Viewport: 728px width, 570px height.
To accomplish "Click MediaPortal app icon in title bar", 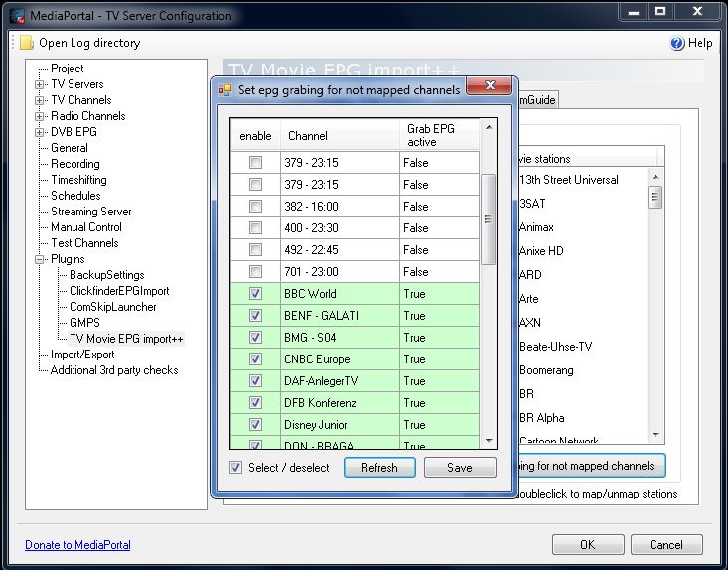I will pyautogui.click(x=17, y=16).
